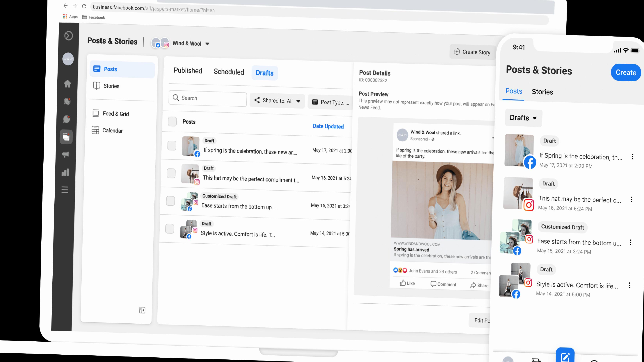Sort by the Date Updated column header

tap(328, 126)
